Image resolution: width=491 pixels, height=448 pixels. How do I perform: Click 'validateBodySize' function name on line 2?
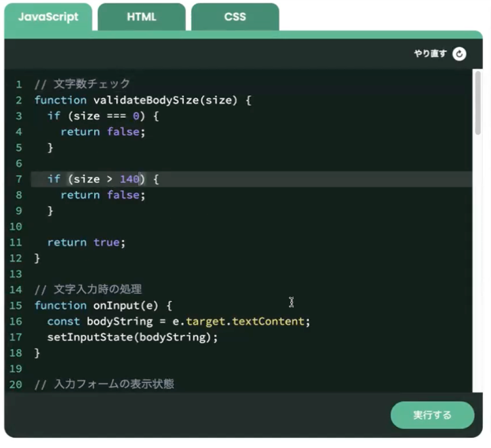pos(146,100)
